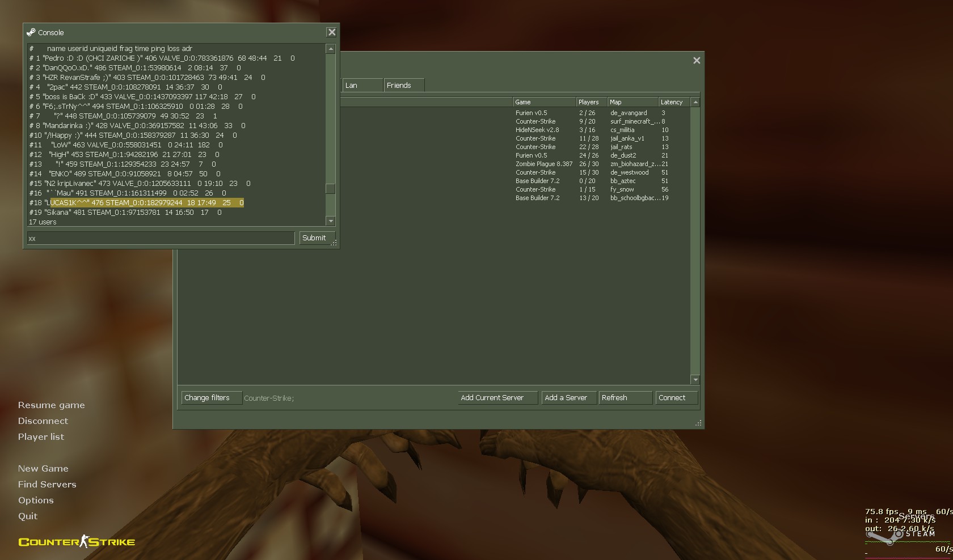The width and height of the screenshot is (953, 560).
Task: Sort servers by Game column
Action: (x=543, y=102)
